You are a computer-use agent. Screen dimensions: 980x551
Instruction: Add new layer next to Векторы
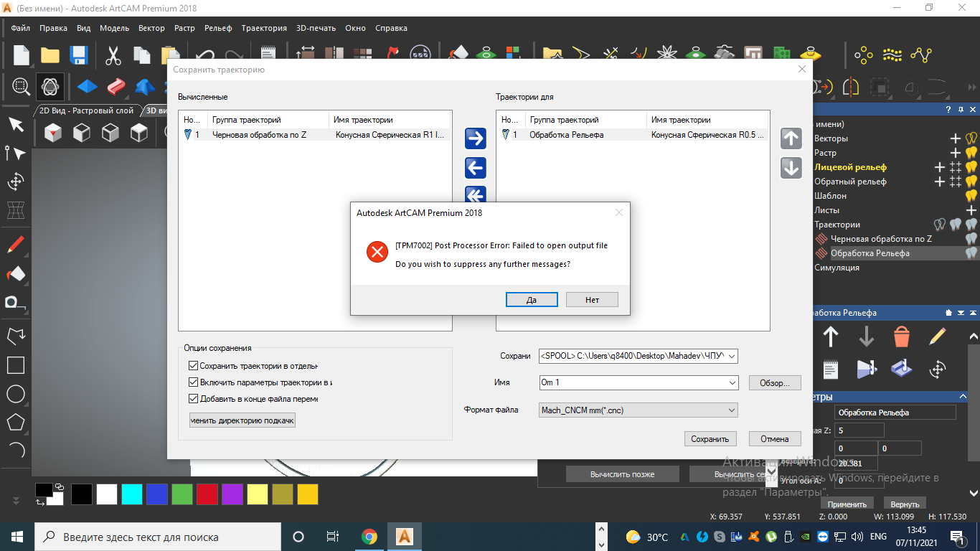pyautogui.click(x=956, y=138)
